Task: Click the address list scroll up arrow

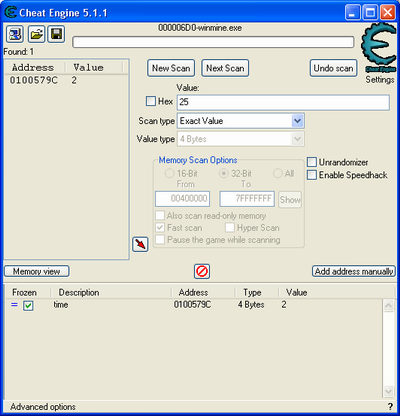Action: click(x=389, y=306)
